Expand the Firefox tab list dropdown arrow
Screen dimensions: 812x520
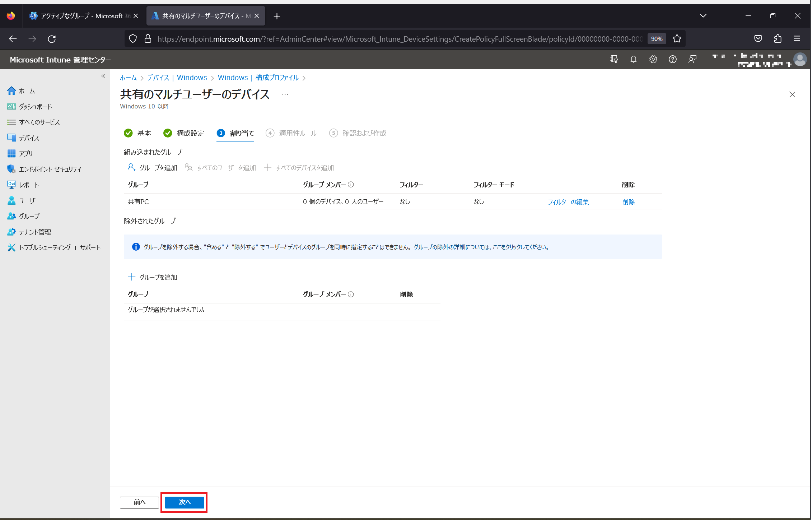703,16
